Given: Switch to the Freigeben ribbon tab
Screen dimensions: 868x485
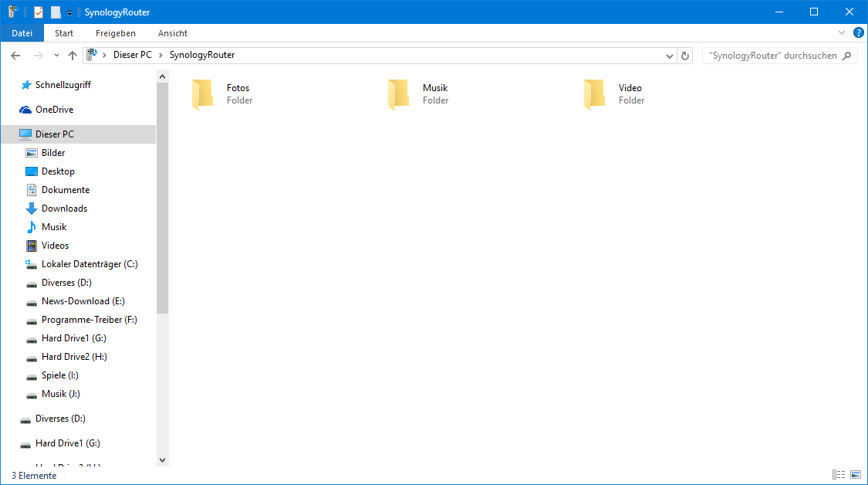Looking at the screenshot, I should tap(115, 33).
